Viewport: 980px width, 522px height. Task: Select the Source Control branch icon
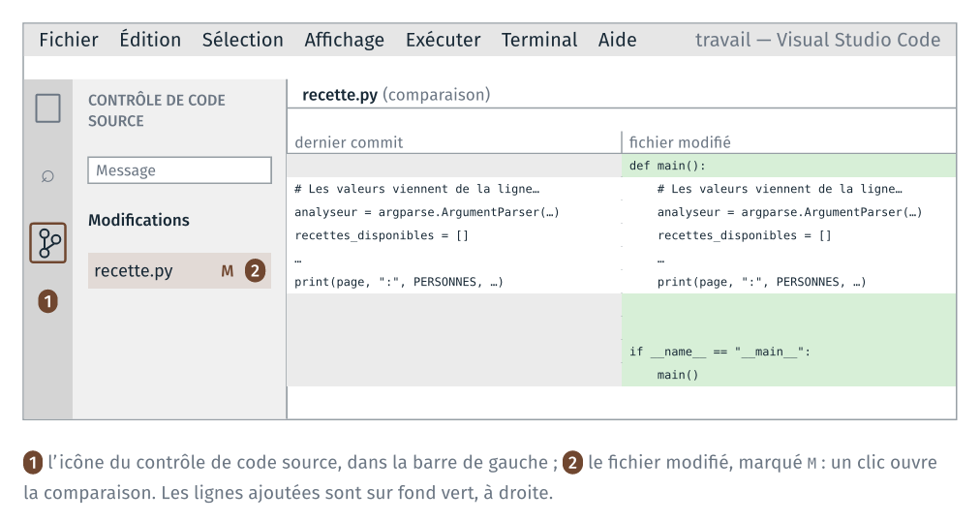pos(48,242)
